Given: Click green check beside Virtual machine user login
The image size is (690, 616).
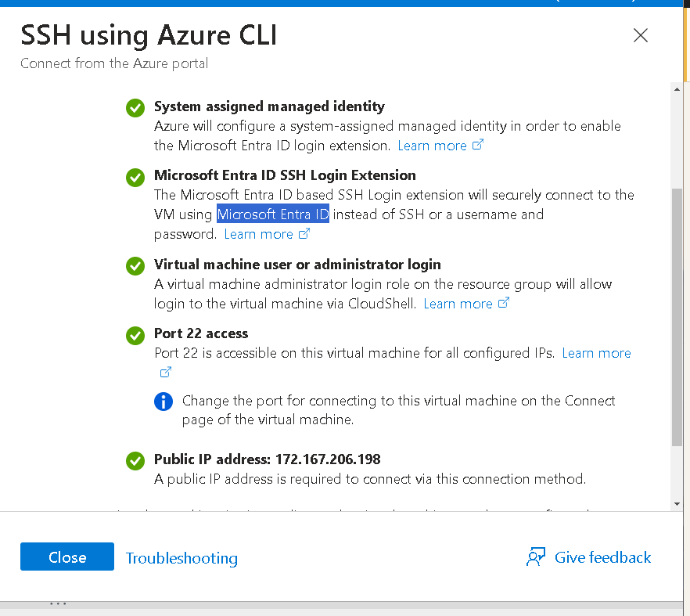Looking at the screenshot, I should (x=135, y=266).
